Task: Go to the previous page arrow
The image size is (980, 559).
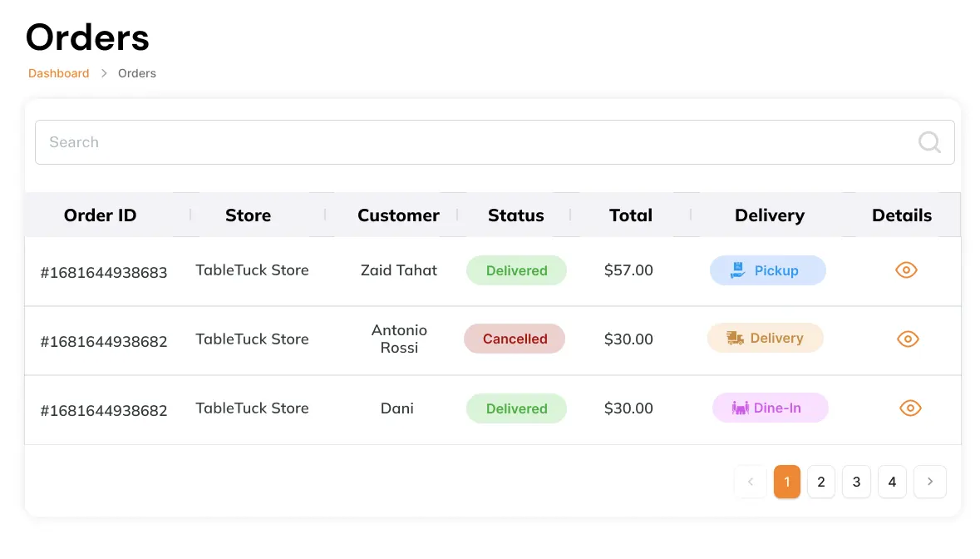Action: (751, 482)
